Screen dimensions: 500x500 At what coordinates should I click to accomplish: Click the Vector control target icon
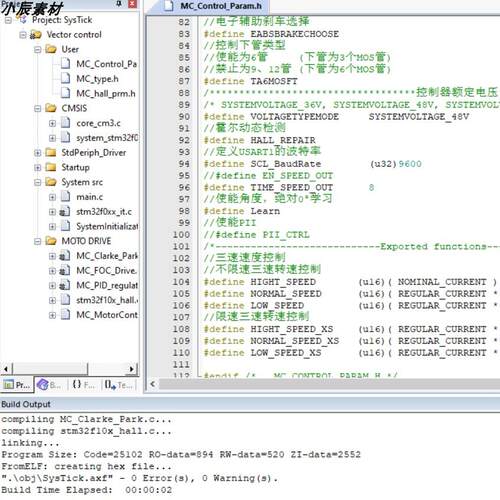click(36, 34)
